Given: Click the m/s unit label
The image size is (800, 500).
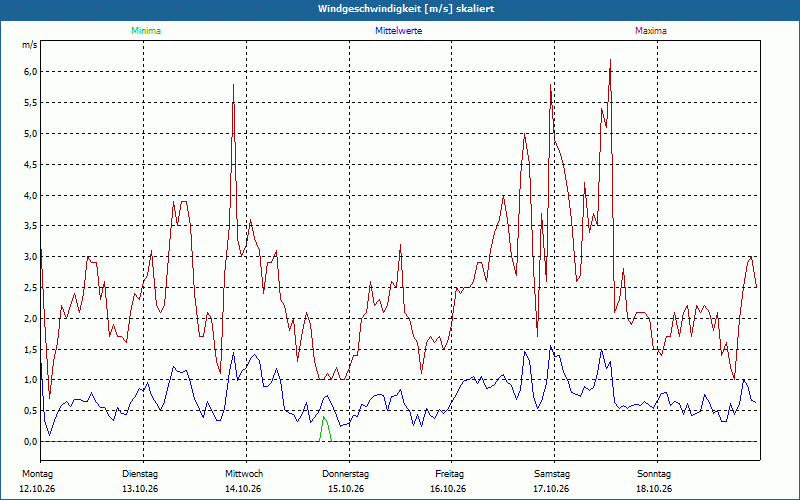Looking at the screenshot, I should pos(29,45).
